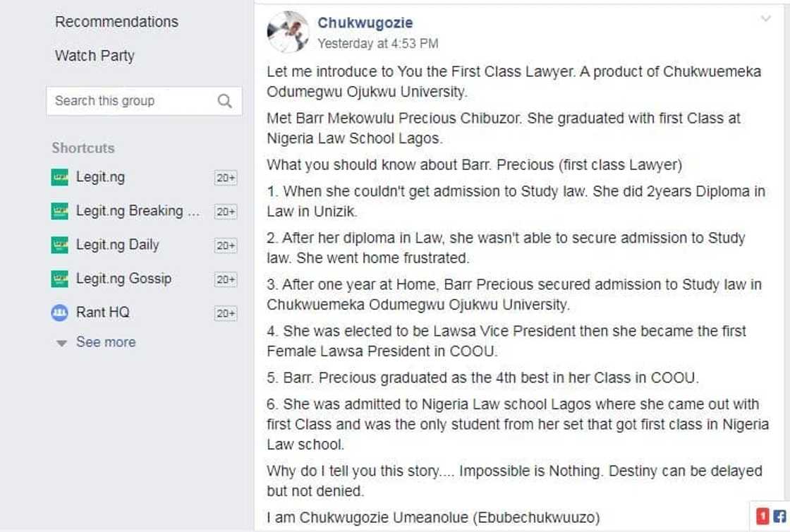Click the red notification badge icon
Viewport: 790px width, 532px height.
click(762, 516)
